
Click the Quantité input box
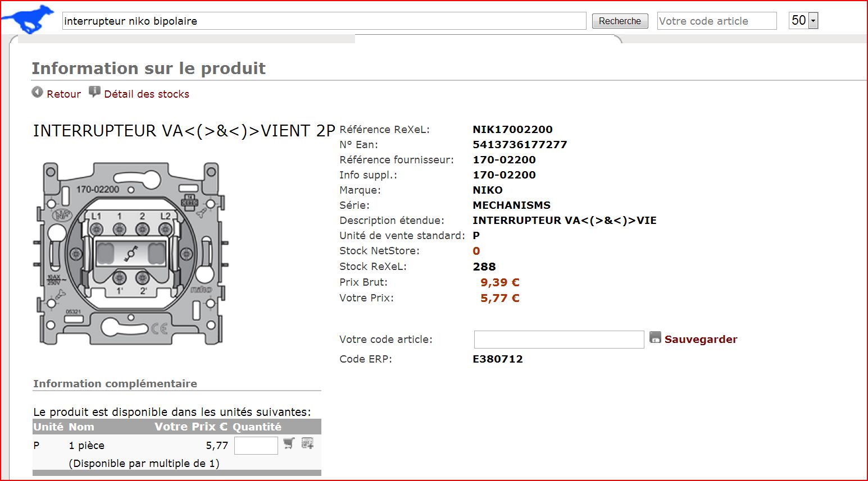(256, 446)
